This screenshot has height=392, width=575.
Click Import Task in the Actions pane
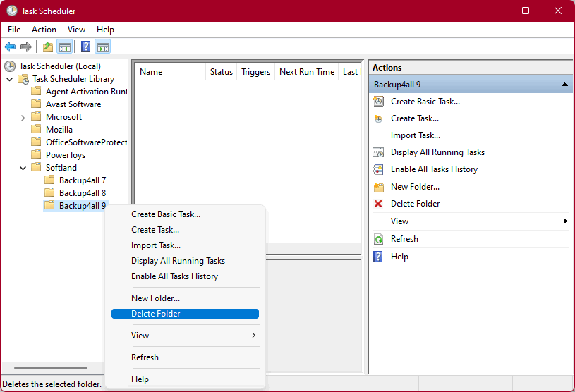pos(415,135)
